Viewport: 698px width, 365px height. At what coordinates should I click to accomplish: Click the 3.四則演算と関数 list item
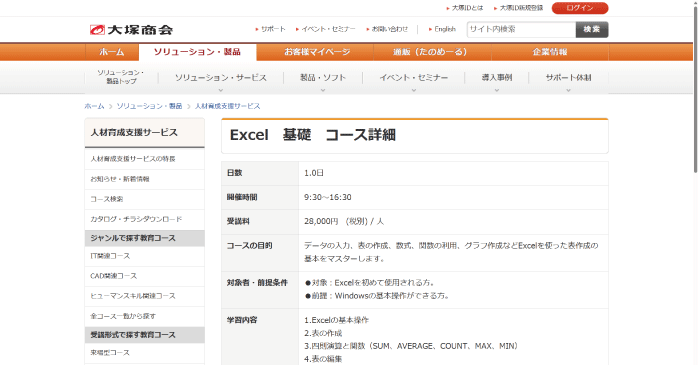(x=411, y=346)
